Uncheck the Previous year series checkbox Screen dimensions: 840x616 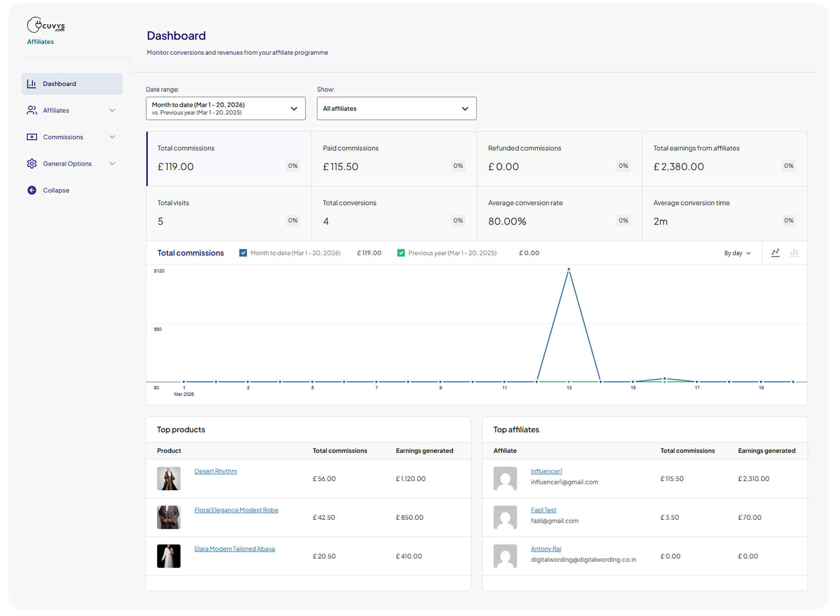[x=401, y=253]
